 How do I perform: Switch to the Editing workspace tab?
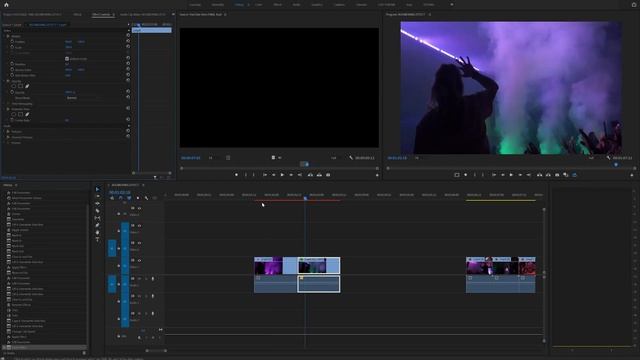coord(240,4)
